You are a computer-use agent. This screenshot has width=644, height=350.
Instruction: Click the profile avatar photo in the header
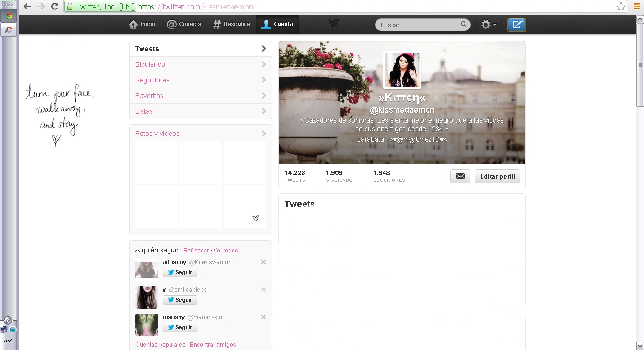tap(402, 70)
